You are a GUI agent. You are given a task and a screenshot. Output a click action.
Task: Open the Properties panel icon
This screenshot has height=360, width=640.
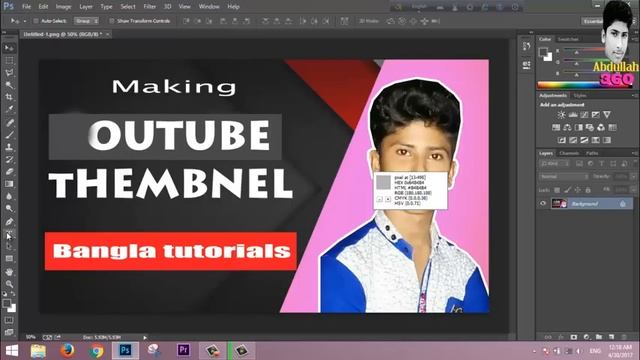pyautogui.click(x=527, y=64)
